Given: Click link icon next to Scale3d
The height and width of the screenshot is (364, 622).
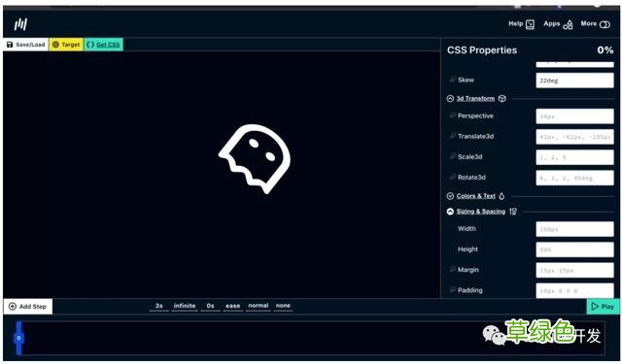Looking at the screenshot, I should point(452,156).
